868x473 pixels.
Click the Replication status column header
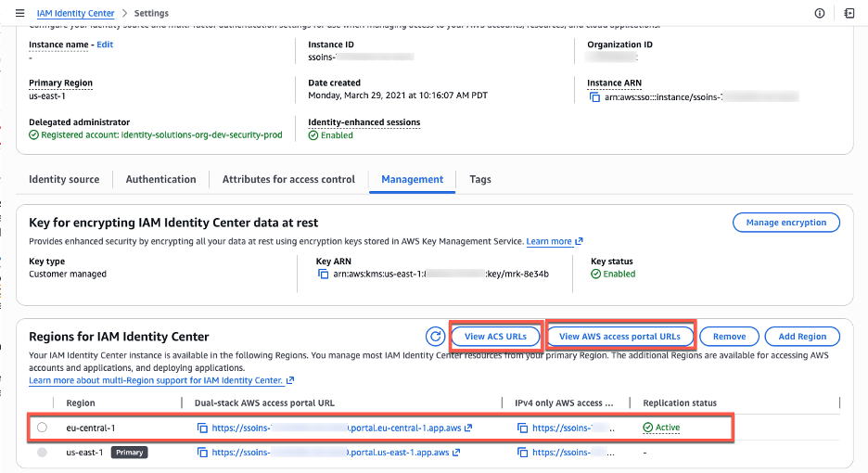tap(680, 403)
